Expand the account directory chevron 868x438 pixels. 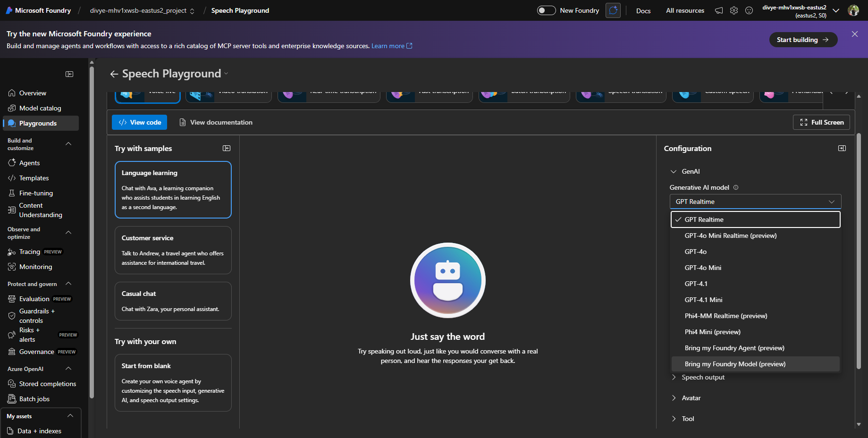point(836,10)
